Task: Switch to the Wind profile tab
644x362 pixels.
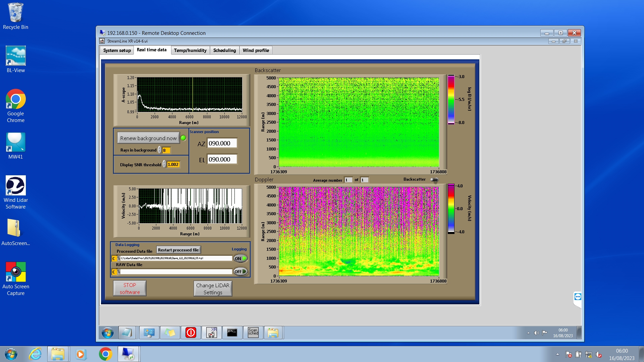Action: click(x=256, y=50)
